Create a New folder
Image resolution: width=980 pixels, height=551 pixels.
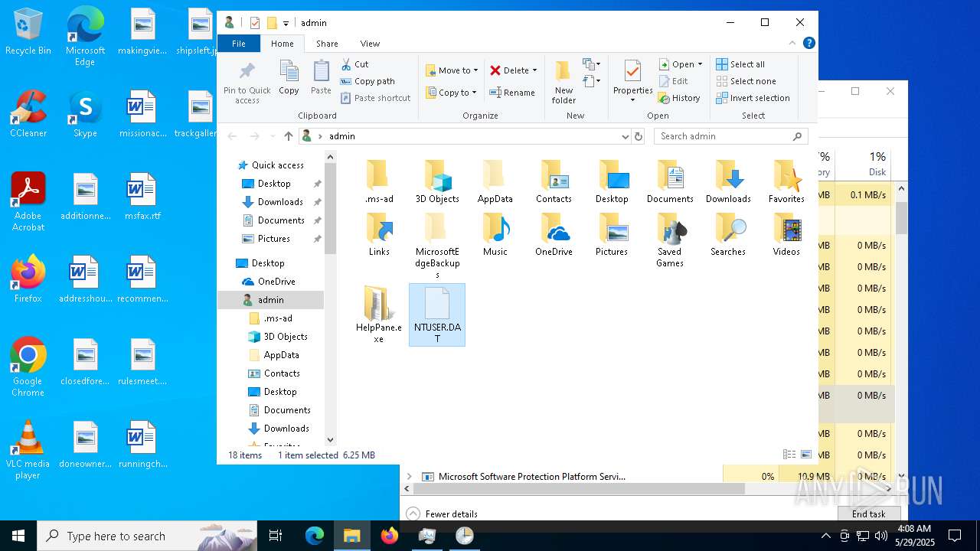click(x=563, y=82)
